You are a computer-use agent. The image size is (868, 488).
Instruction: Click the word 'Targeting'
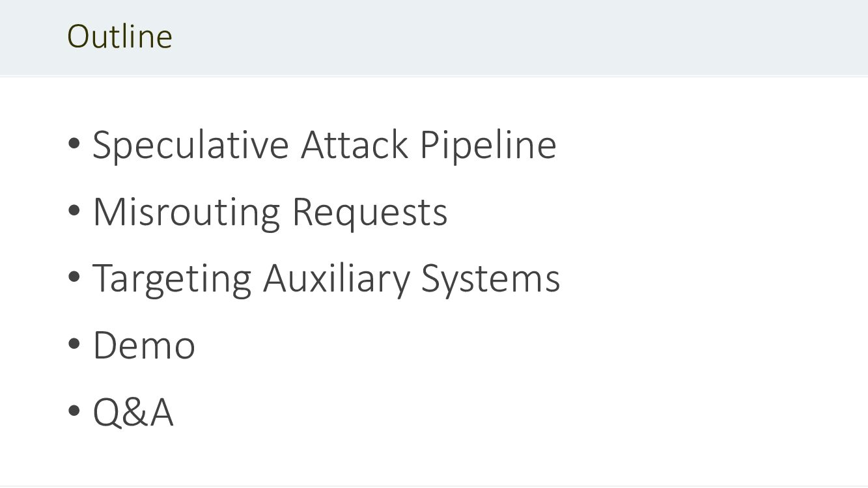pos(172,278)
